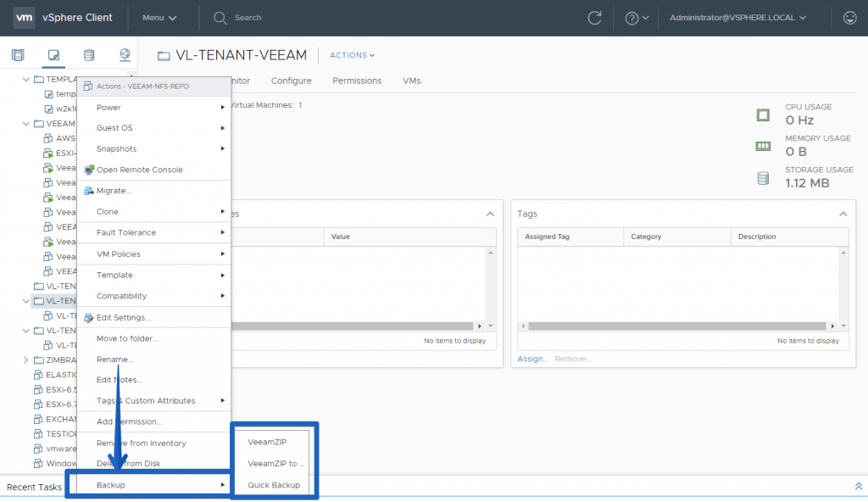Open the Backup submenu entry
Viewport: 868px width, 502px height.
point(154,485)
